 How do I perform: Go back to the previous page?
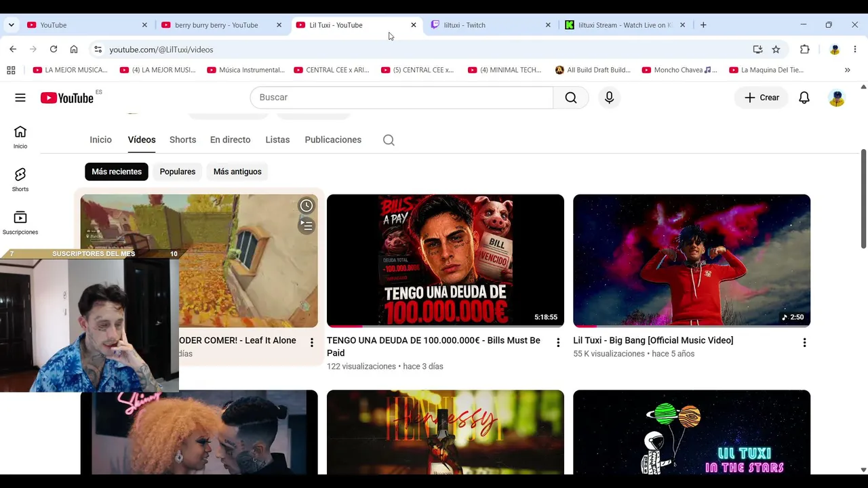pos(13,49)
